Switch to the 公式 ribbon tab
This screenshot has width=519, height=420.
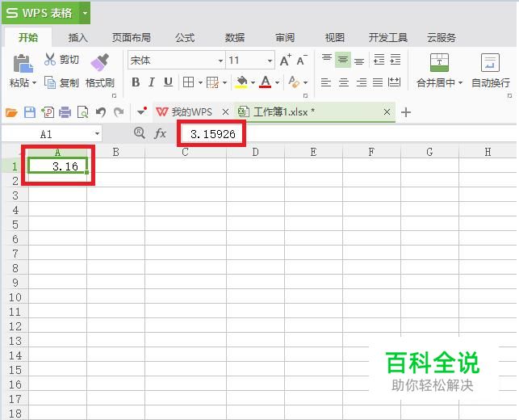coord(185,37)
